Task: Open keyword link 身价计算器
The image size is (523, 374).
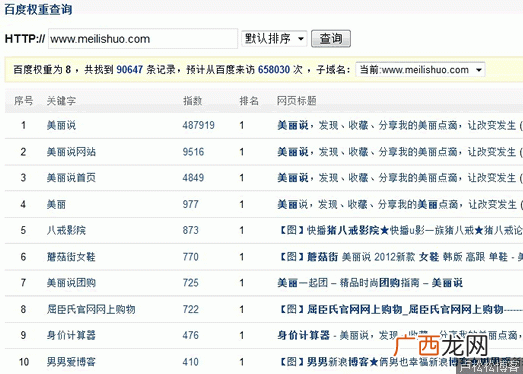Action: pyautogui.click(x=71, y=335)
